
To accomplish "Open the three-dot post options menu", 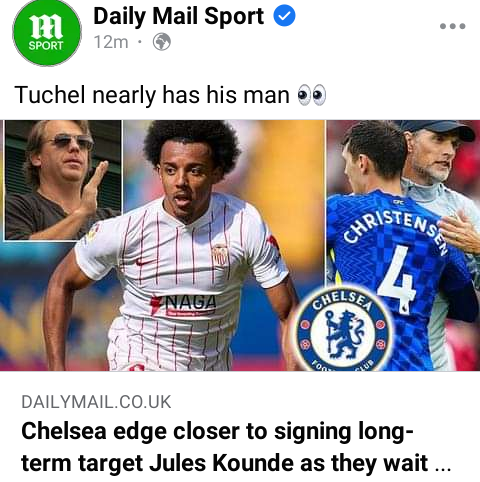I will coord(452,26).
